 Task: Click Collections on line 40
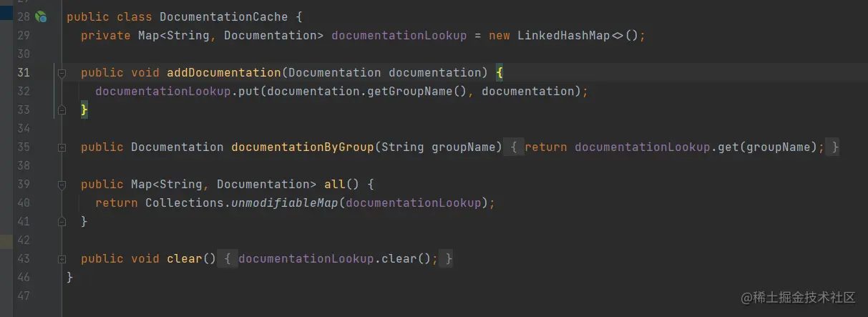(184, 203)
